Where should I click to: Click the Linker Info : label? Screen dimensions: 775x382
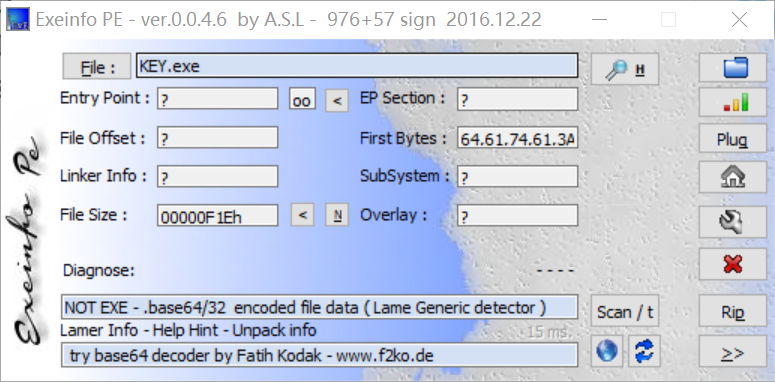coord(103,176)
